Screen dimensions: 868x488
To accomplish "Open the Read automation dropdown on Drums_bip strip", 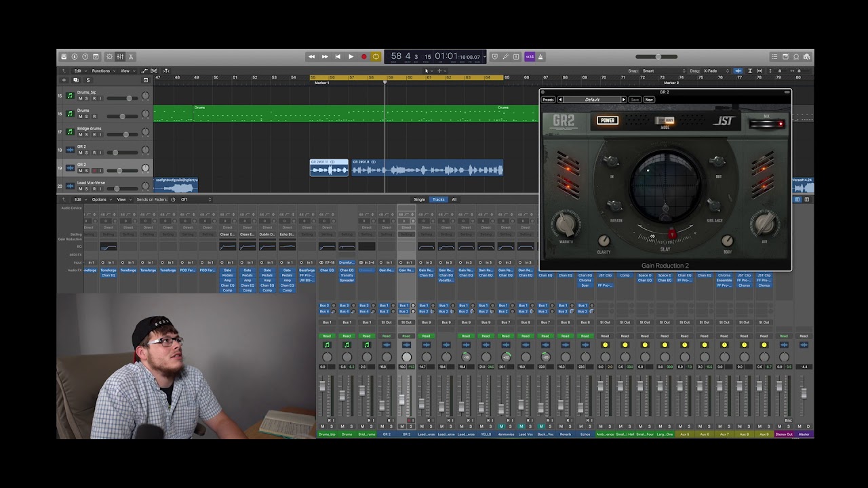I will pyautogui.click(x=327, y=335).
